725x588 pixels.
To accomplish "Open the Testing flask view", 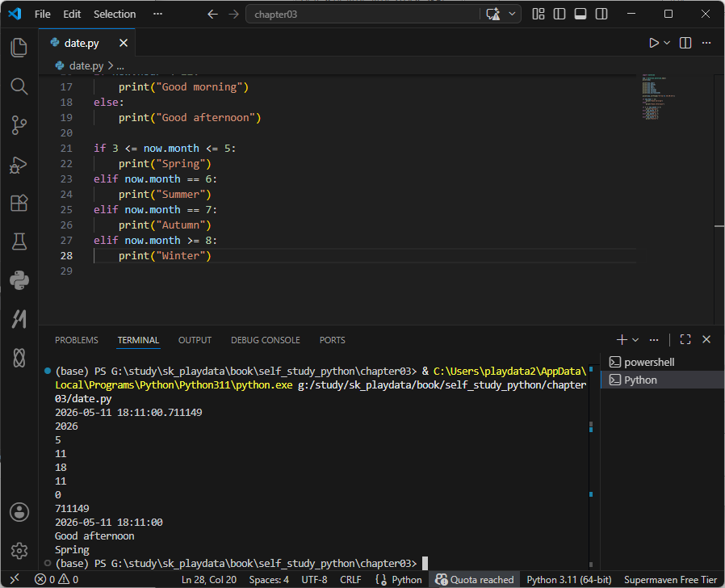I will click(x=19, y=241).
